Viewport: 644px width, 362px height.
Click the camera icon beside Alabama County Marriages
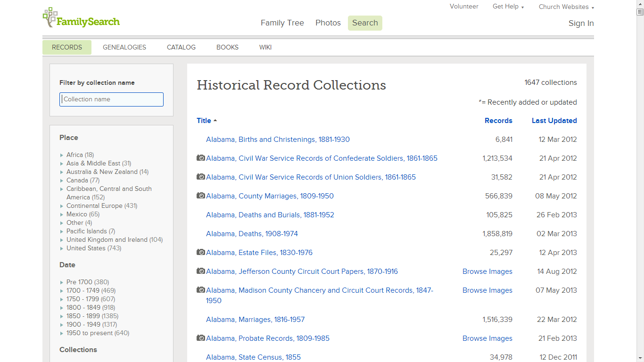(200, 196)
